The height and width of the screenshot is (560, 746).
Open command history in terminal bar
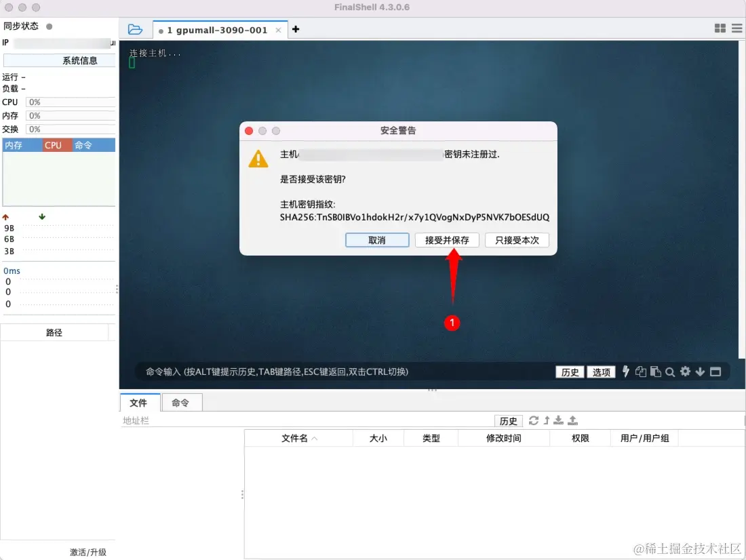pos(570,372)
